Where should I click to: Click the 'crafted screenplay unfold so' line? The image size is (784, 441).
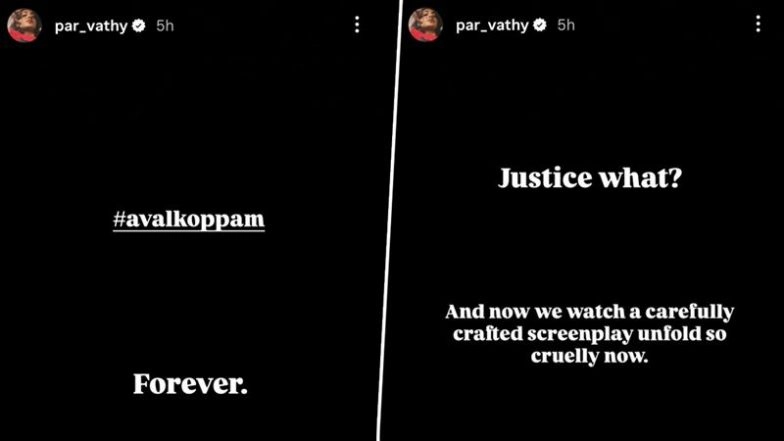tap(590, 334)
